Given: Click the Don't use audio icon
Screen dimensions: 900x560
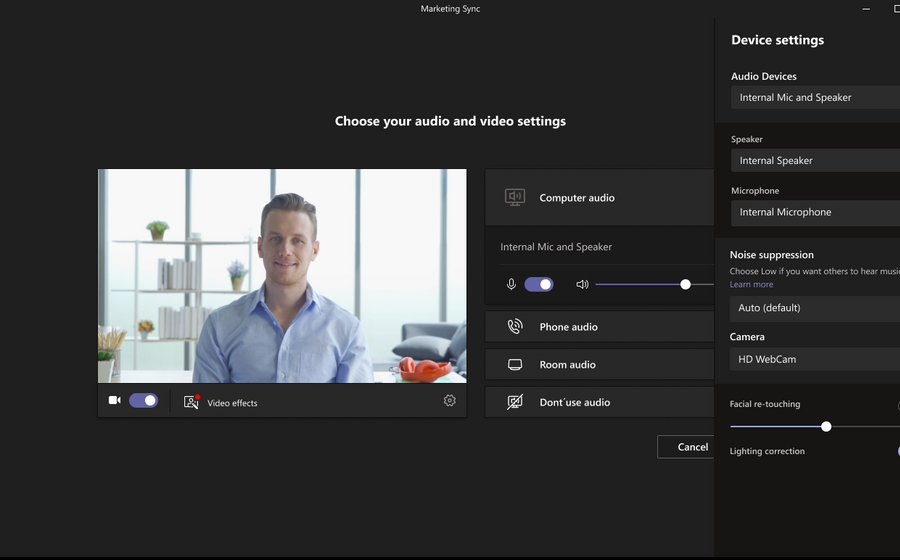Looking at the screenshot, I should (x=515, y=402).
